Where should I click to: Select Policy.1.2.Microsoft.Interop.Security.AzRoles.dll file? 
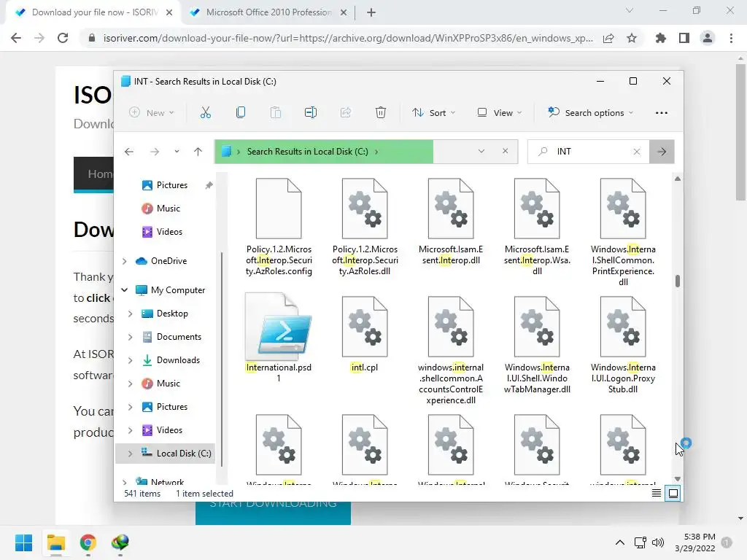pos(365,227)
